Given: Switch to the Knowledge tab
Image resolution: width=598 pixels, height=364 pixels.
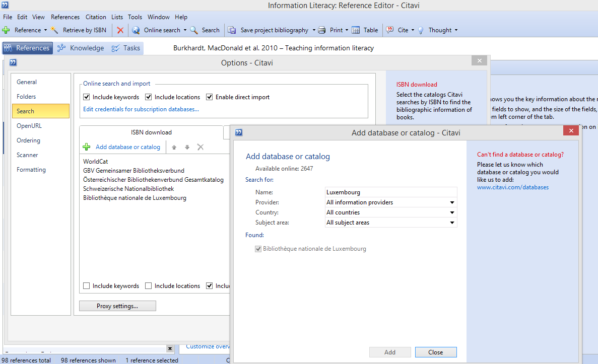Looking at the screenshot, I should [81, 48].
